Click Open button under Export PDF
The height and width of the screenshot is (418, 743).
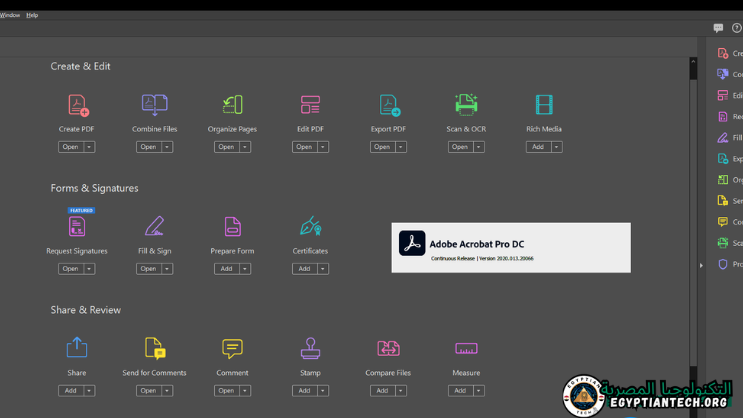(382, 147)
